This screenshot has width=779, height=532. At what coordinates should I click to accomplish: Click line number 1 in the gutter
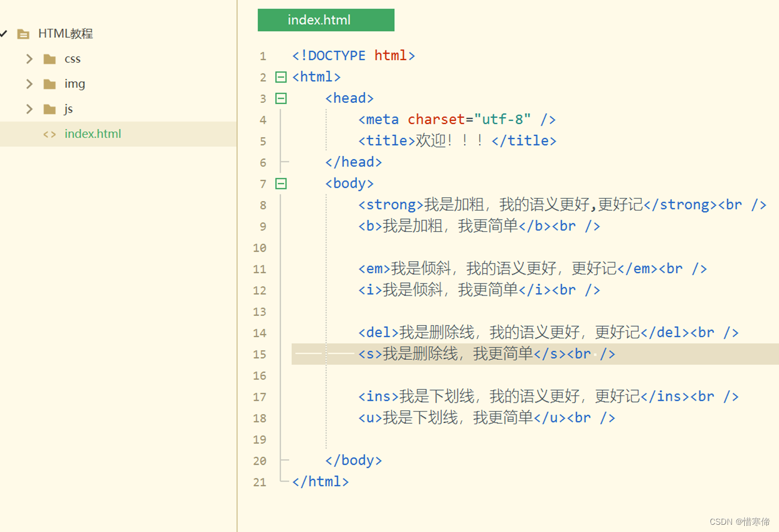[262, 56]
